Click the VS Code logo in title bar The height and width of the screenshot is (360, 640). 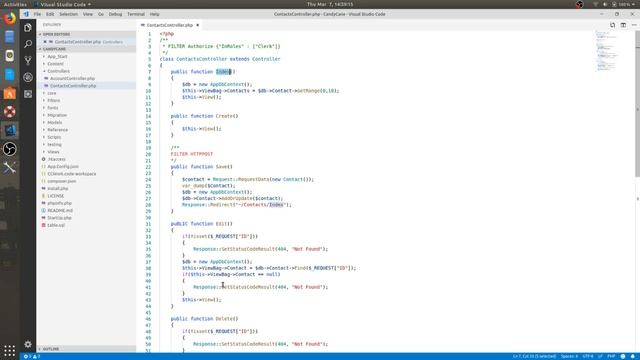[26, 14]
